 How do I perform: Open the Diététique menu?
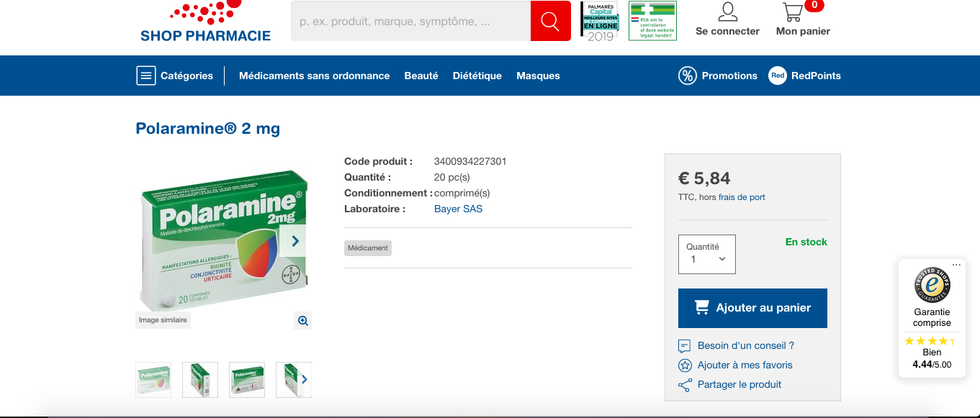[x=477, y=76]
